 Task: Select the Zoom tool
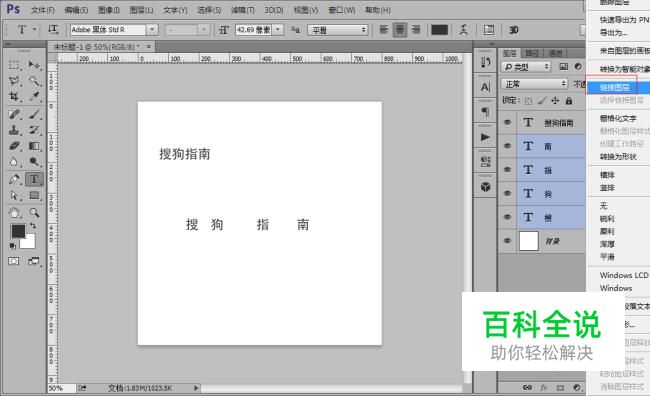pos(34,213)
